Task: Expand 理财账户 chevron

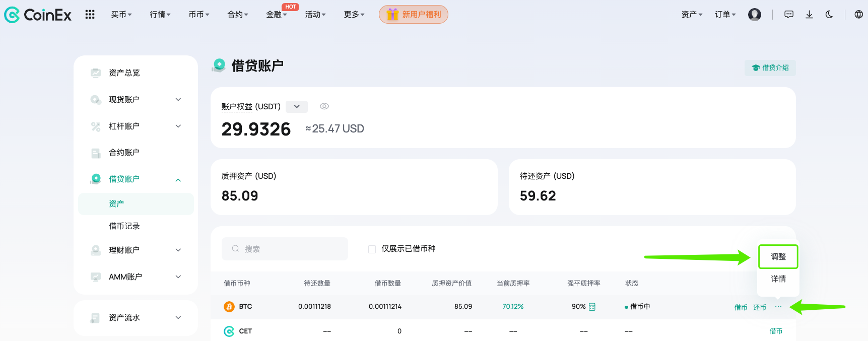Action: [x=178, y=250]
